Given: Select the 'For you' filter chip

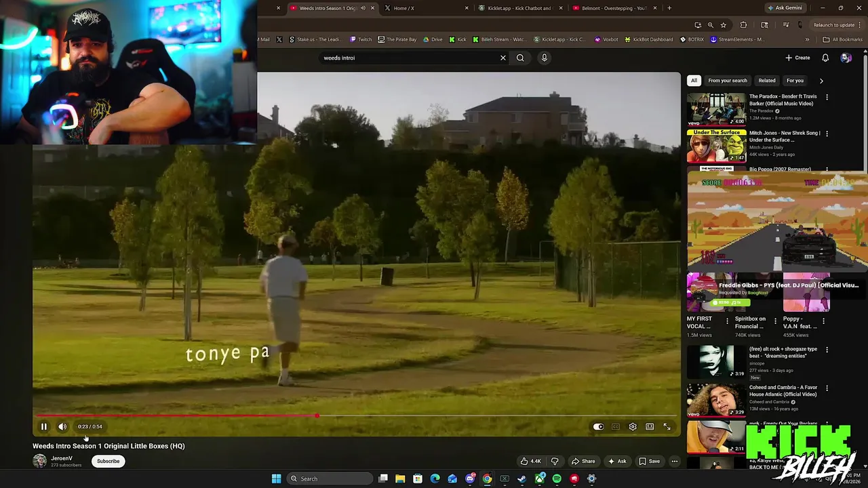Looking at the screenshot, I should (795, 81).
